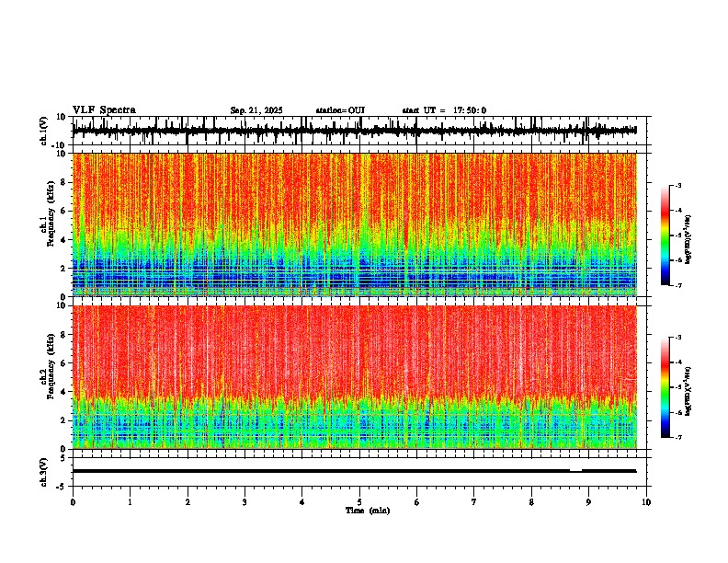Click time axis tick label "7"
Viewport: 728px width, 563px height.
point(474,502)
